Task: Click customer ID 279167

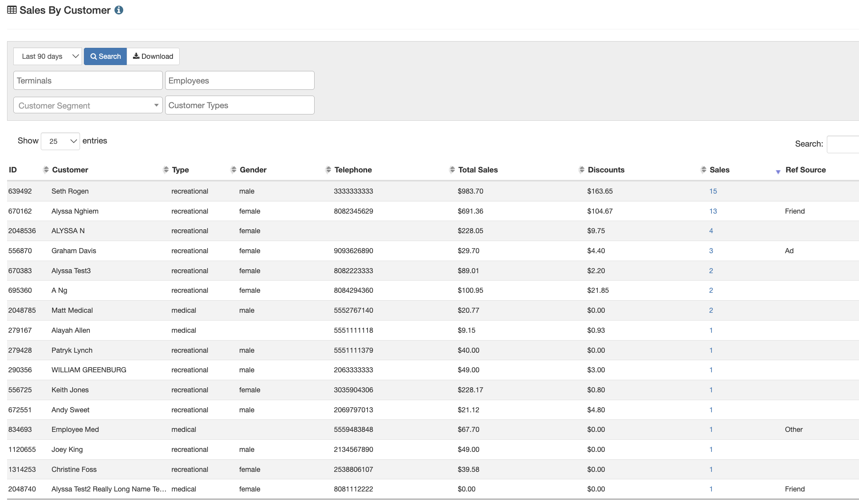Action: 20,330
